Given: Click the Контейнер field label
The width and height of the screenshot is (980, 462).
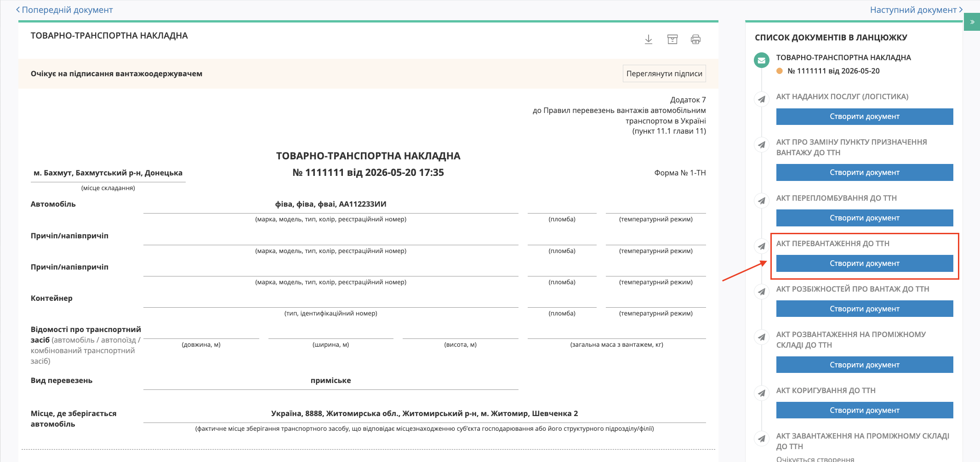Looking at the screenshot, I should click(x=51, y=299).
